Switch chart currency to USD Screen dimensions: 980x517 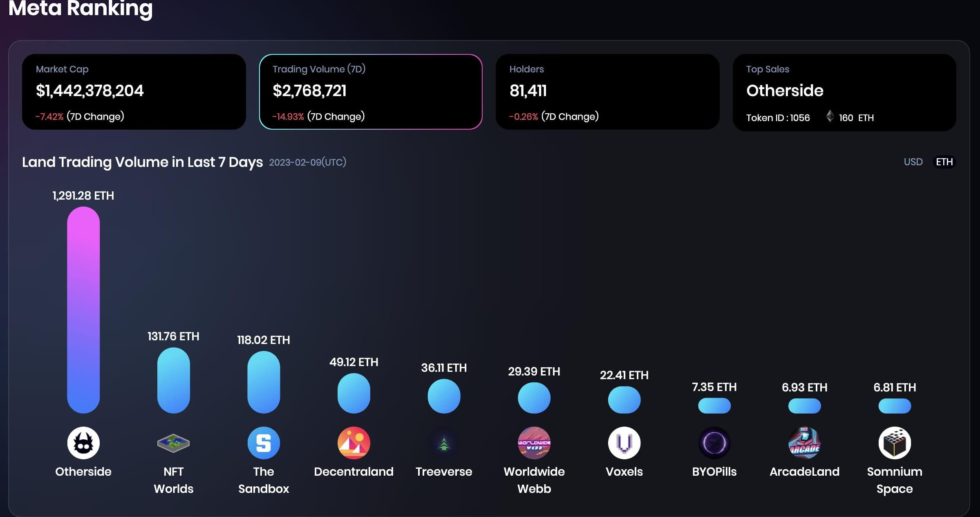913,162
